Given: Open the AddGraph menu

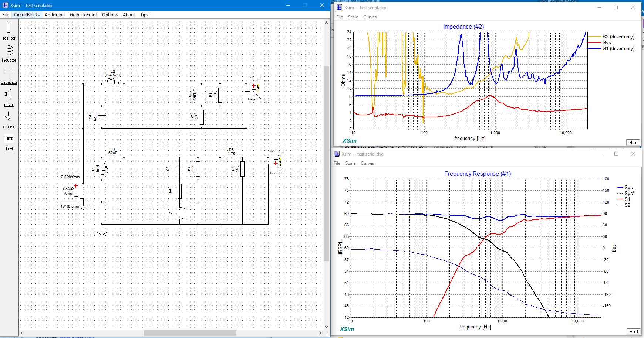Looking at the screenshot, I should (55, 15).
